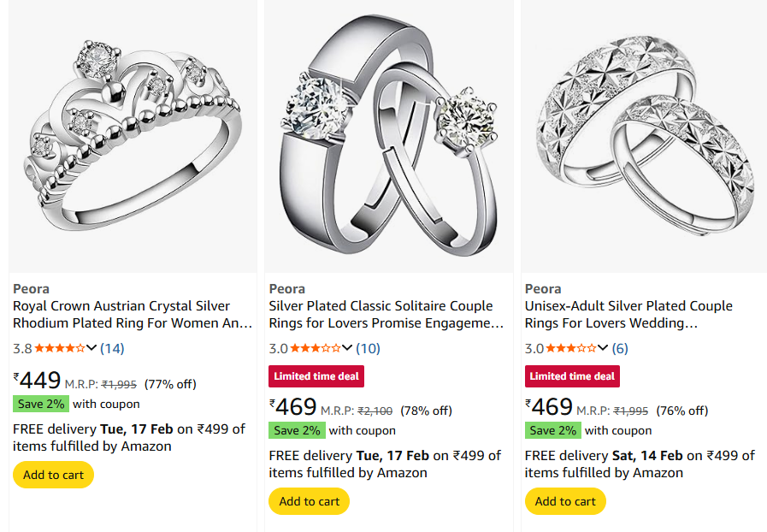767x532 pixels.
Task: Click Limited time deal badge on Solitaire Rings
Action: [316, 376]
